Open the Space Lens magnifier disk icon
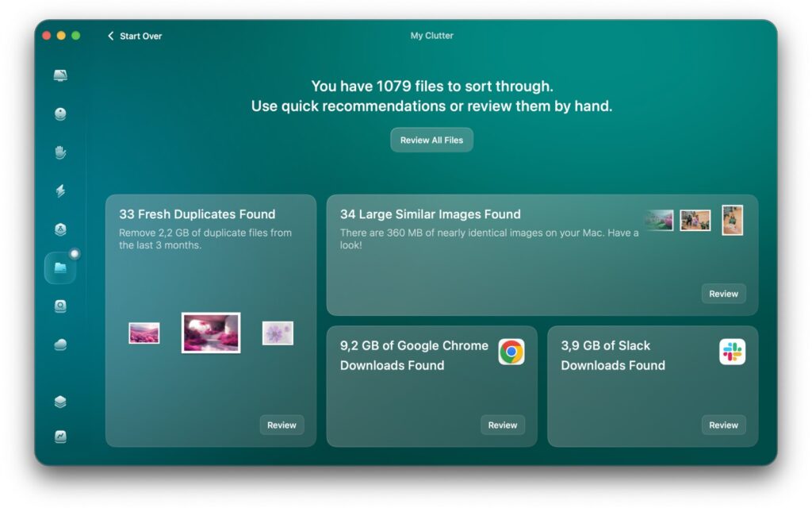Screen dimensions: 812x508 [60, 306]
